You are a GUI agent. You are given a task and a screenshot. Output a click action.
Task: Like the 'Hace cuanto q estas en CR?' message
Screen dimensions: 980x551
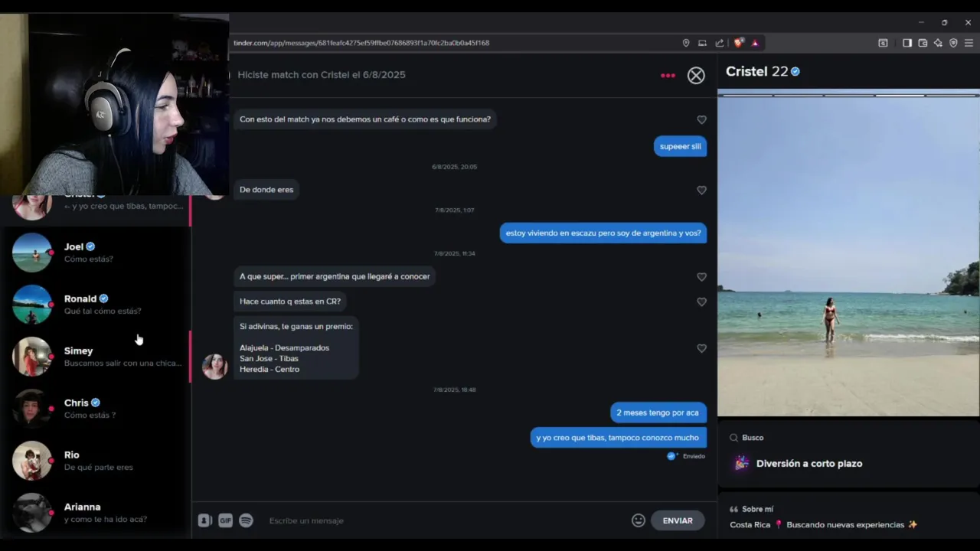(701, 302)
